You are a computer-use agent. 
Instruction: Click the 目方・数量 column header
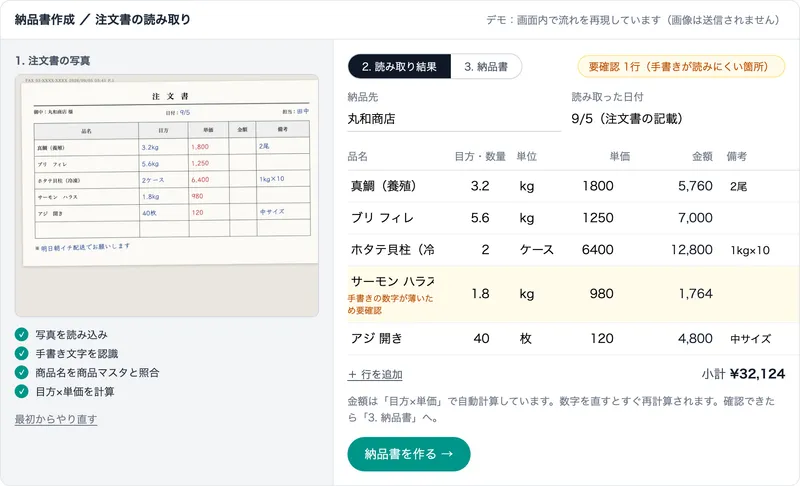(480, 157)
